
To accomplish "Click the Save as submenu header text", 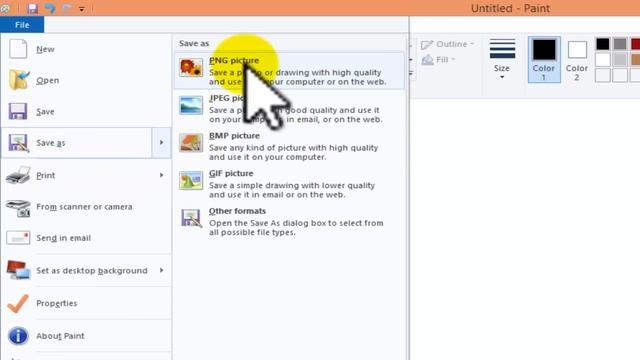I will [194, 43].
